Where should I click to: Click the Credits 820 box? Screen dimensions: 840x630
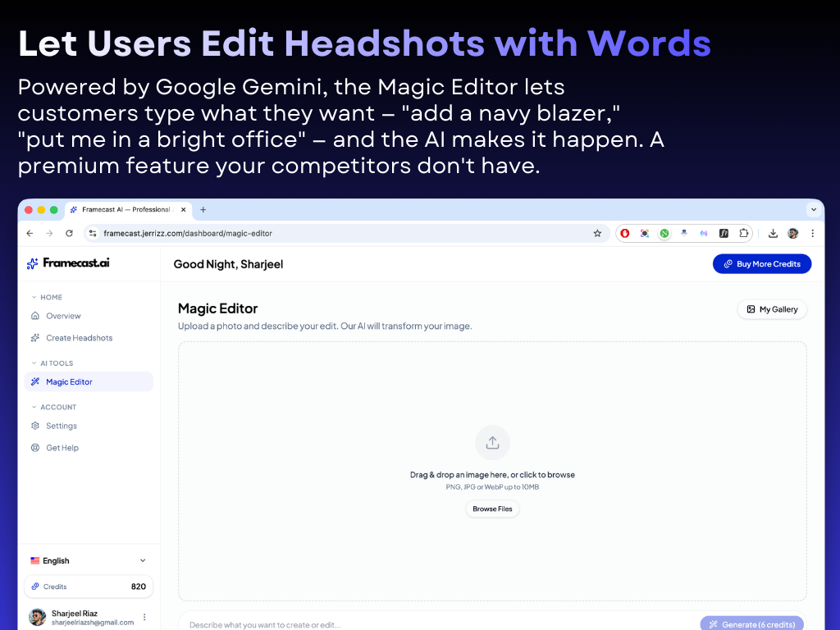tap(89, 587)
